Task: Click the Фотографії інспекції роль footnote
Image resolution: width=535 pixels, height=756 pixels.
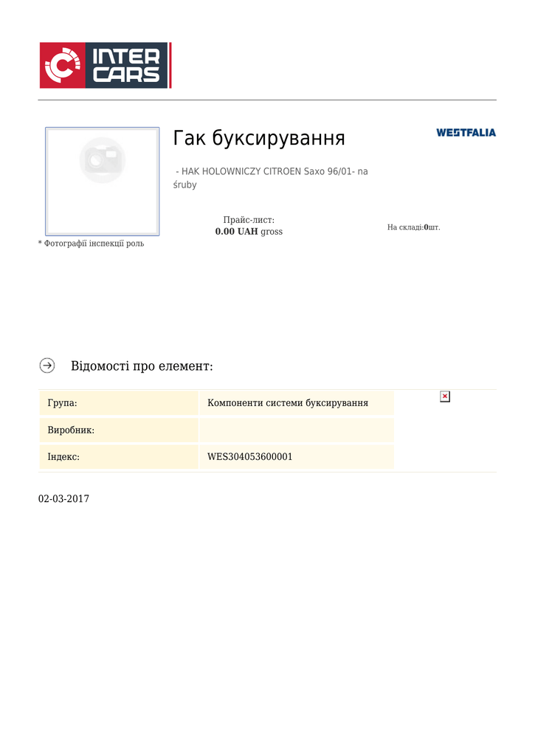Action: tap(91, 244)
